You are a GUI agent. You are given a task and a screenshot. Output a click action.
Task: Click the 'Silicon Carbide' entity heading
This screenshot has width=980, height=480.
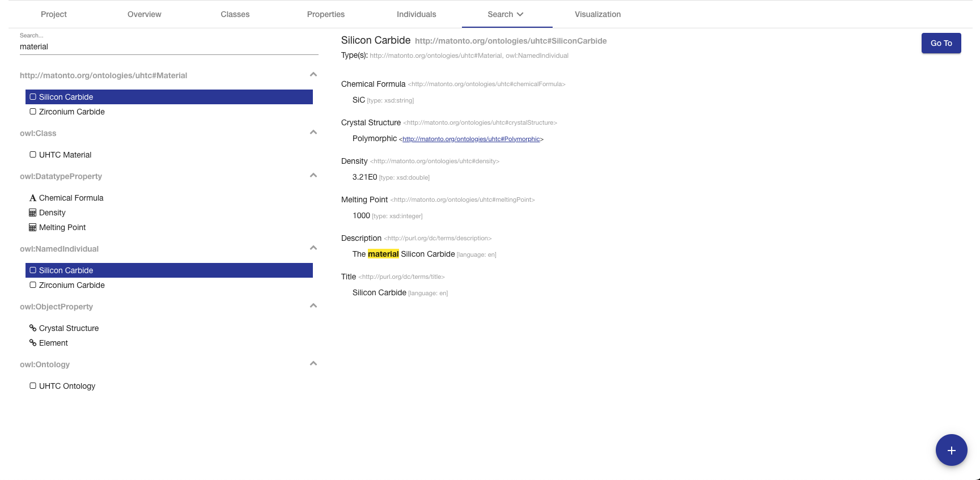376,40
